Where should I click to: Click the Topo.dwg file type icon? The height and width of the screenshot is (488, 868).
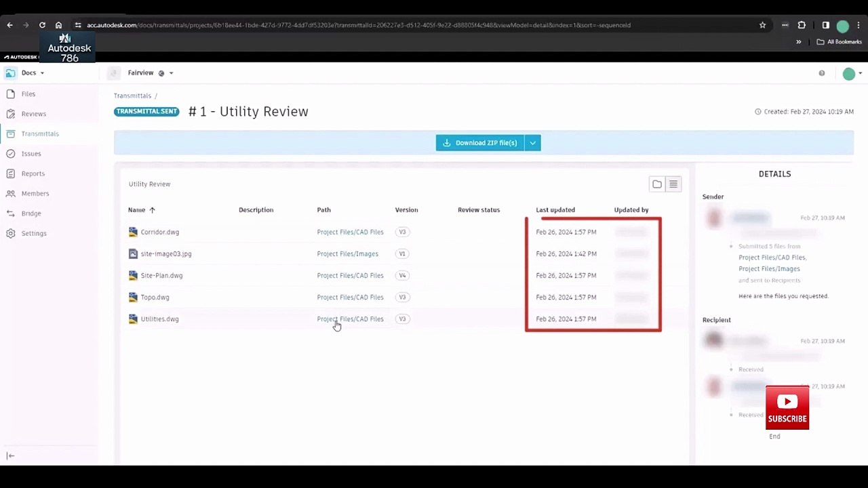[x=133, y=297]
